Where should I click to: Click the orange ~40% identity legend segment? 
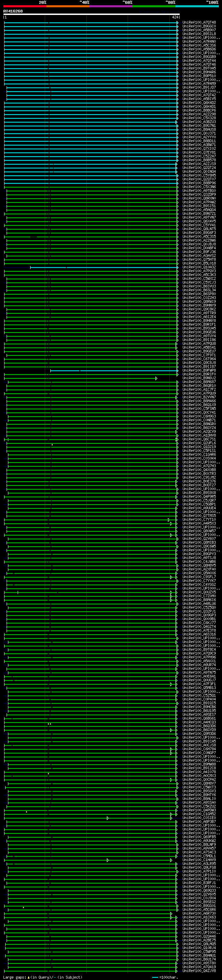click(x=68, y=6)
